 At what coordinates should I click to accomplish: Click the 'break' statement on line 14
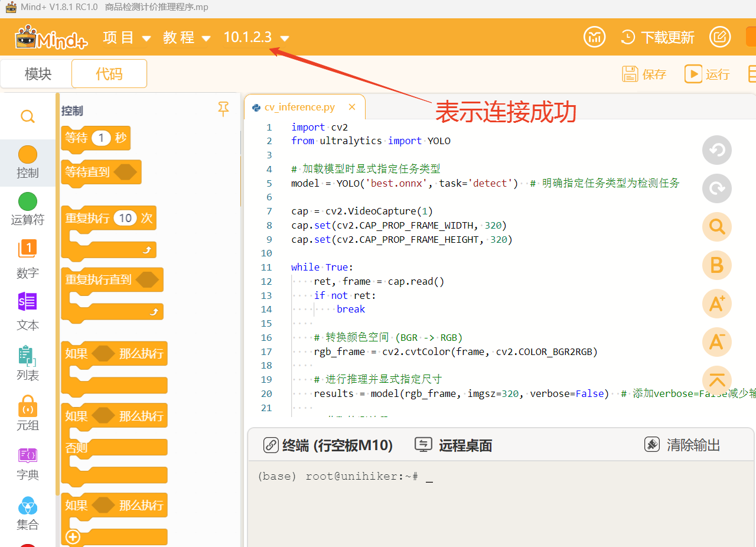tap(351, 310)
